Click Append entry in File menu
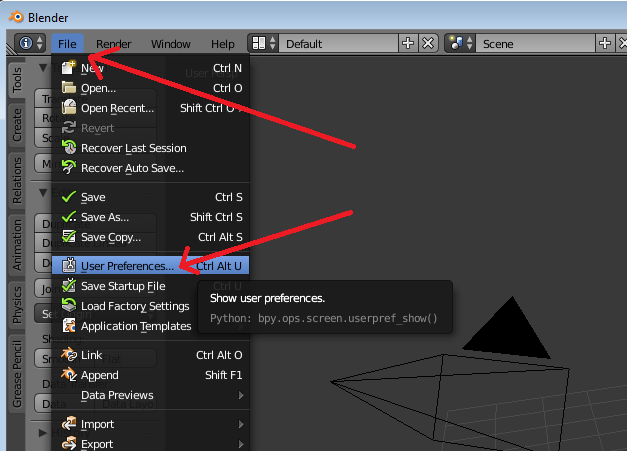627x451 pixels. click(151, 375)
